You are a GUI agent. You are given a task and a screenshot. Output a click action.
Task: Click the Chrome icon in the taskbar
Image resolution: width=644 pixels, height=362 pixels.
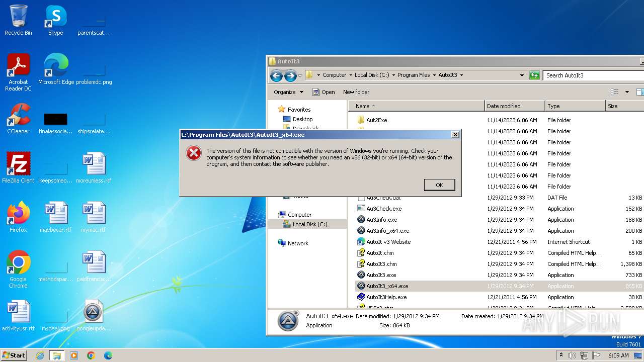[91, 355]
